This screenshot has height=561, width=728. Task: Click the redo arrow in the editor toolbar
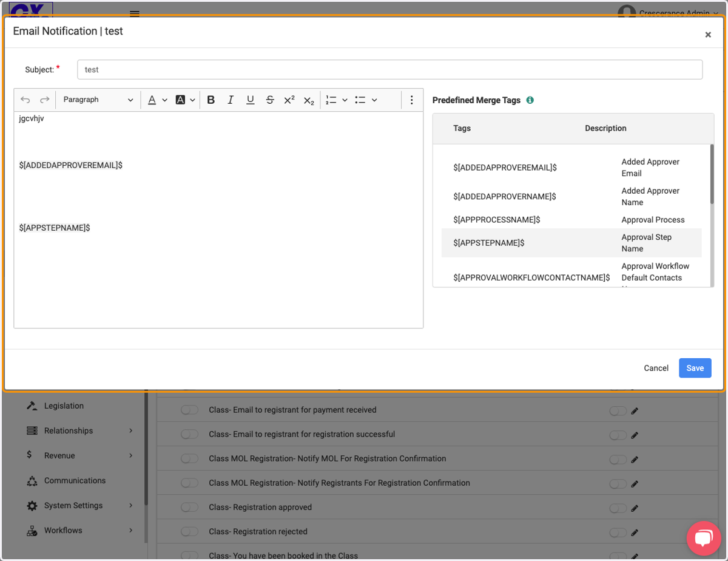(x=44, y=100)
